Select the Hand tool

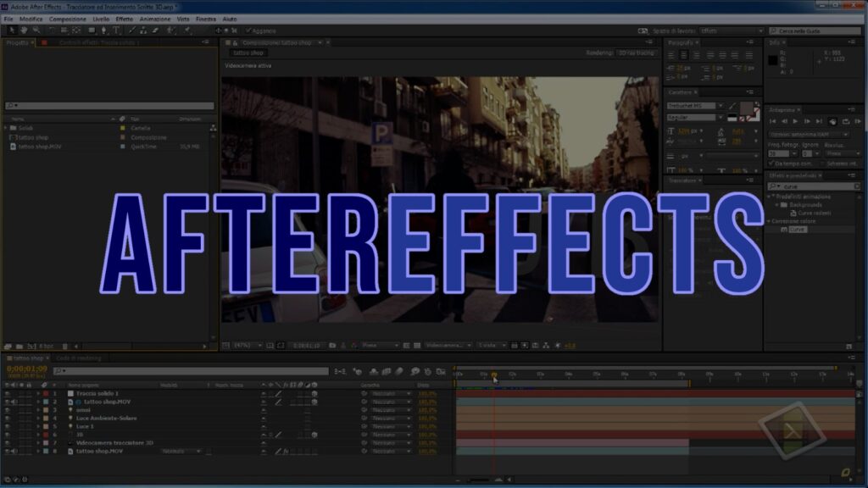pyautogui.click(x=24, y=30)
